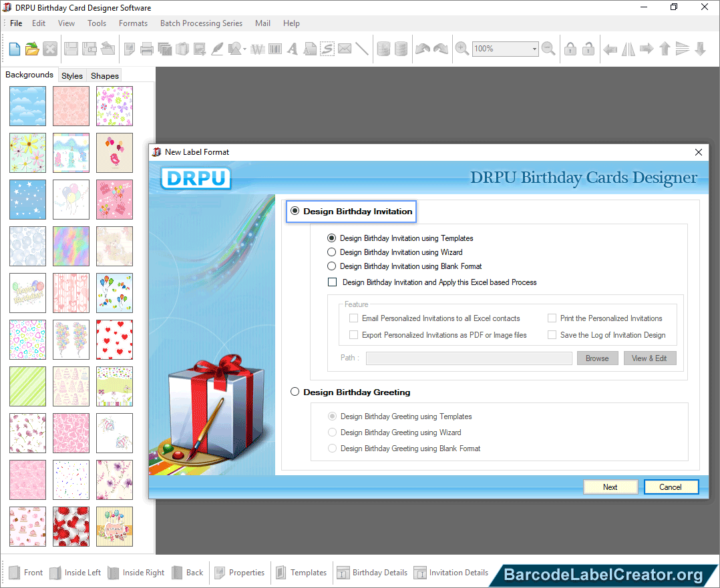720x588 pixels.
Task: Click the down arrow move icon
Action: coord(700,49)
